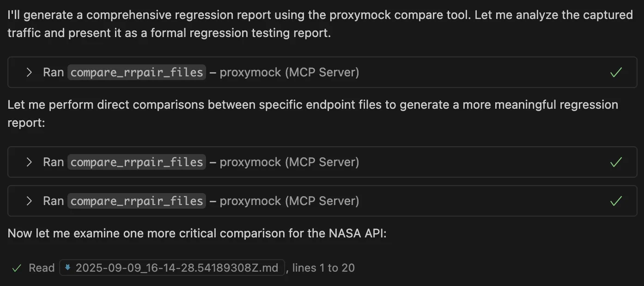Image resolution: width=644 pixels, height=286 pixels.
Task: Select the compare_rrpair_files code chip
Action: [x=136, y=72]
